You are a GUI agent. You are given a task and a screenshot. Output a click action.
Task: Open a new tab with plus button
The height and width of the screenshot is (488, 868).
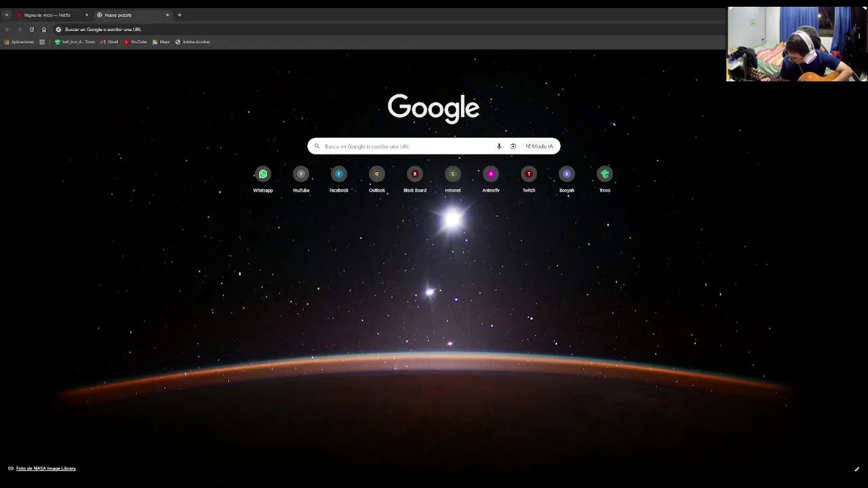(x=180, y=15)
